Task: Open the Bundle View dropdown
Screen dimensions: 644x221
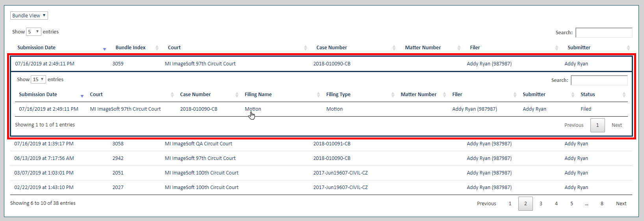Action: point(29,16)
